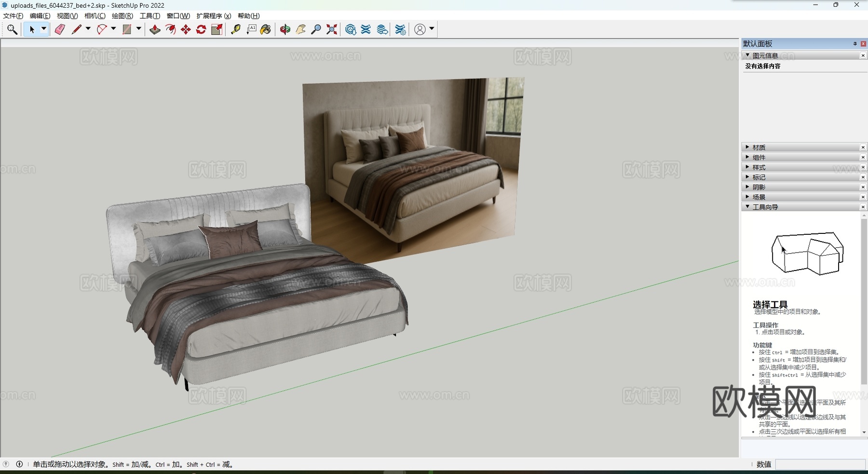
Task: Open the account icon dropdown arrow
Action: pyautogui.click(x=432, y=29)
